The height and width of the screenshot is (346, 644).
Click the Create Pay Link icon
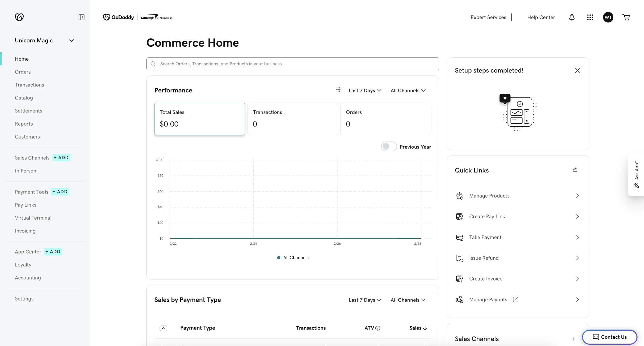click(x=460, y=217)
